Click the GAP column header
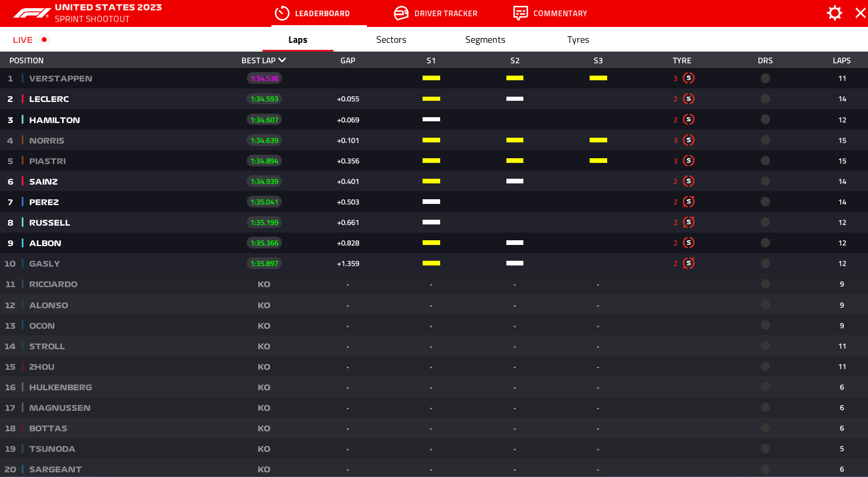Viewport: 868px width, 477px height. 348,60
